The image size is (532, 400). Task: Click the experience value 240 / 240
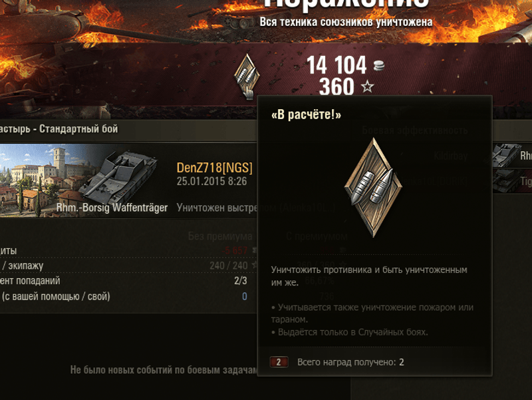click(x=228, y=266)
